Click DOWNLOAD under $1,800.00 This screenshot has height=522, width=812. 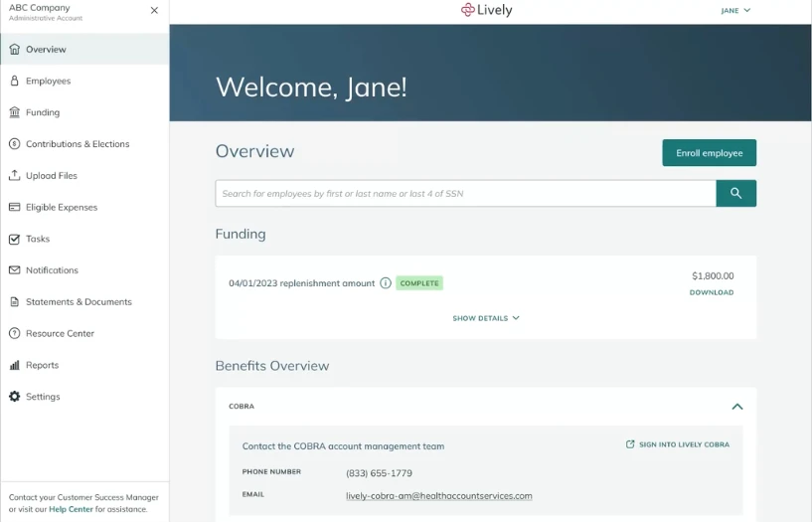[712, 292]
